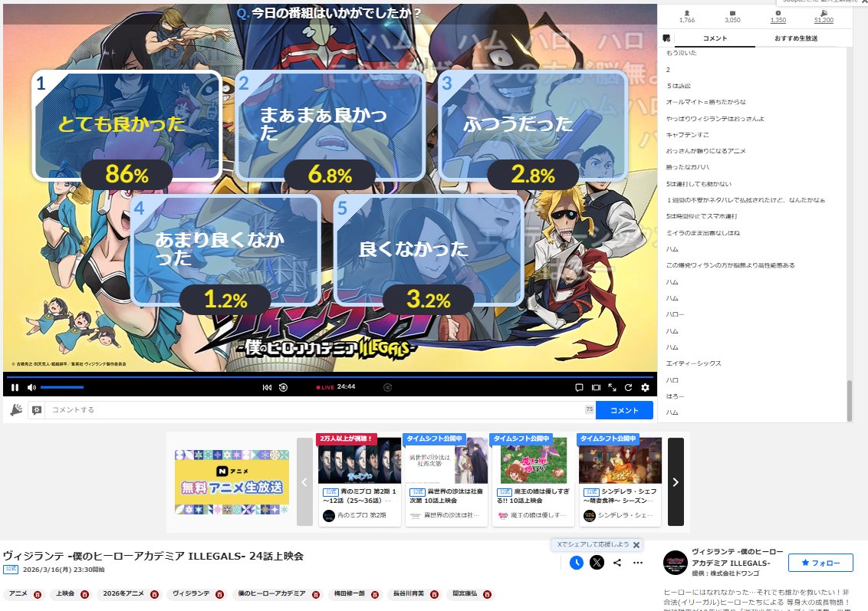This screenshot has height=611, width=868.
Task: Mute audio with the speaker icon
Action: 31,388
